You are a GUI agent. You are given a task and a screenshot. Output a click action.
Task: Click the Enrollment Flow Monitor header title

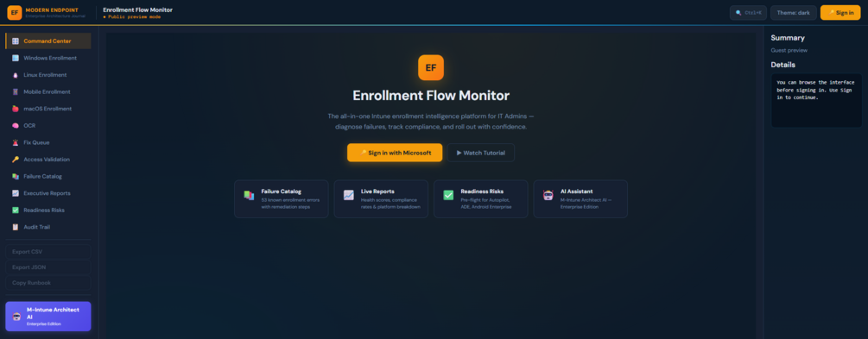(x=137, y=10)
